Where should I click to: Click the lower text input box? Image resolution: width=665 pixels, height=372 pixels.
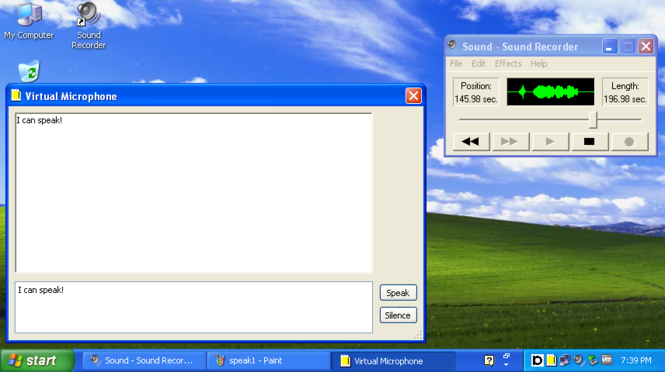tap(194, 307)
